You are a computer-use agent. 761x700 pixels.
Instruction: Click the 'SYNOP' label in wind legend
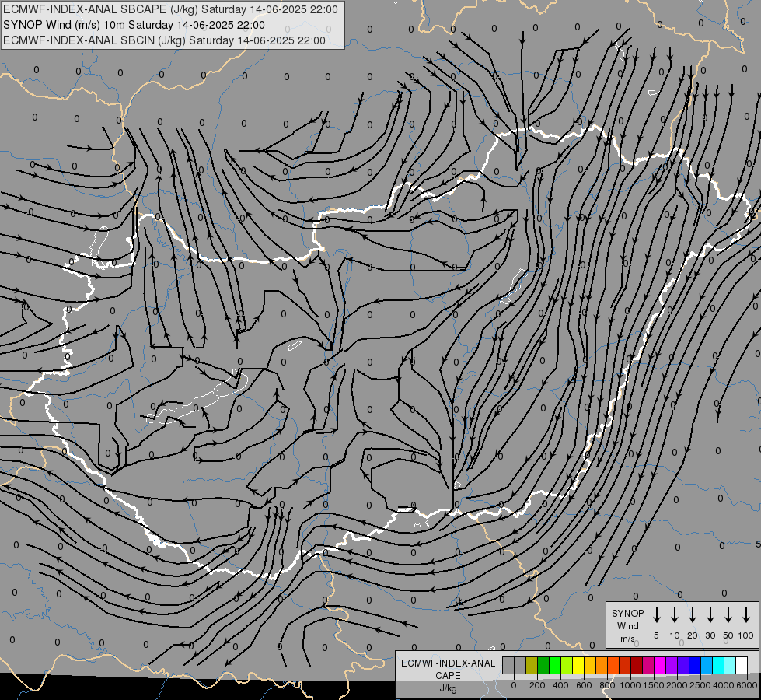tap(627, 613)
